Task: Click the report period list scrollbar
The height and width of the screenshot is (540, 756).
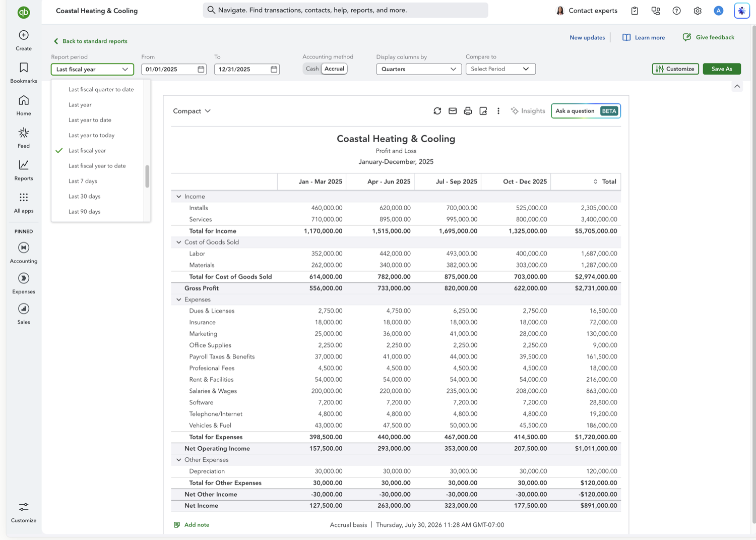Action: (147, 176)
